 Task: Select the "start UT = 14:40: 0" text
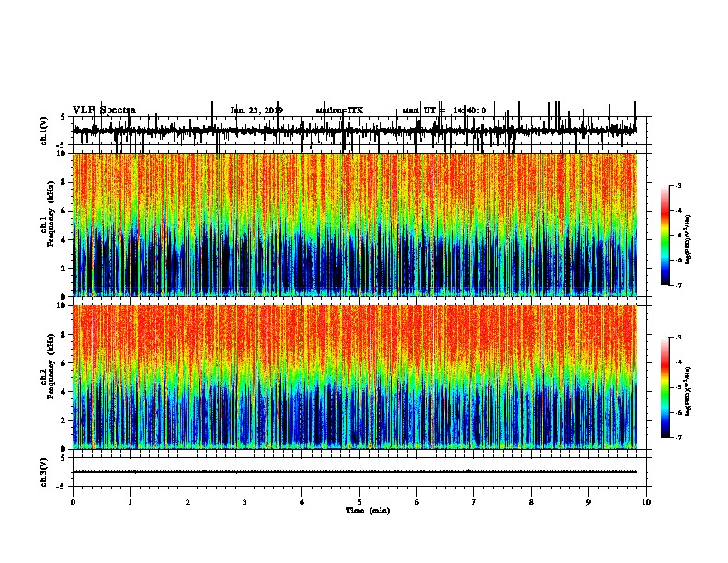coord(444,110)
